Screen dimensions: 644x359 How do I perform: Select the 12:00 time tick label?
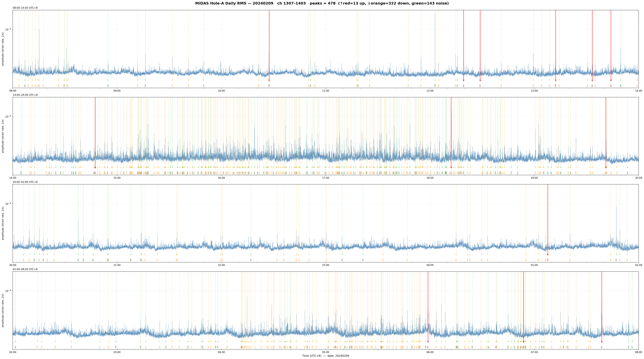[430, 91]
